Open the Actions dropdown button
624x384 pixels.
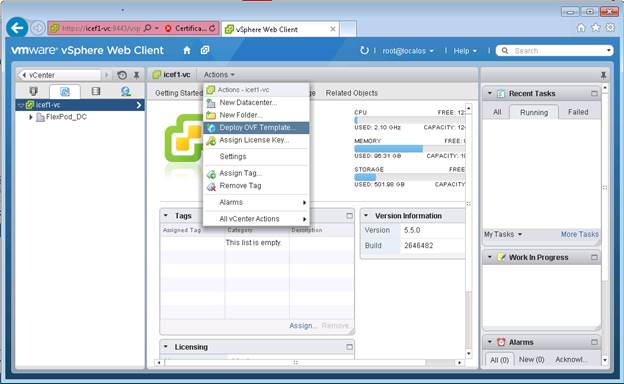click(x=219, y=75)
